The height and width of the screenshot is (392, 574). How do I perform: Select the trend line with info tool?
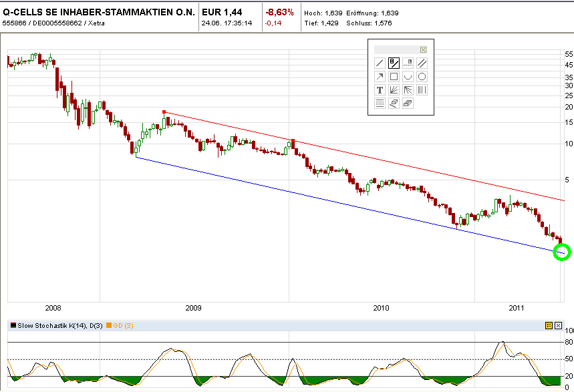pos(394,63)
